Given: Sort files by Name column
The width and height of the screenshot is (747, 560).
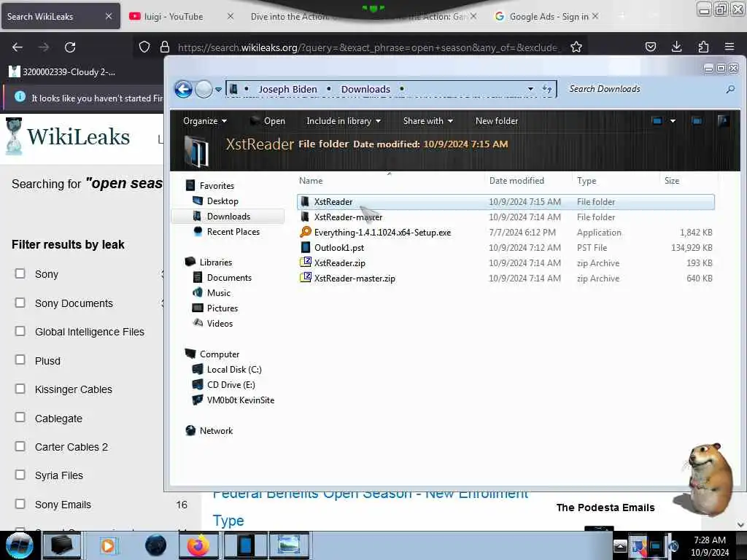Looking at the screenshot, I should tap(311, 181).
